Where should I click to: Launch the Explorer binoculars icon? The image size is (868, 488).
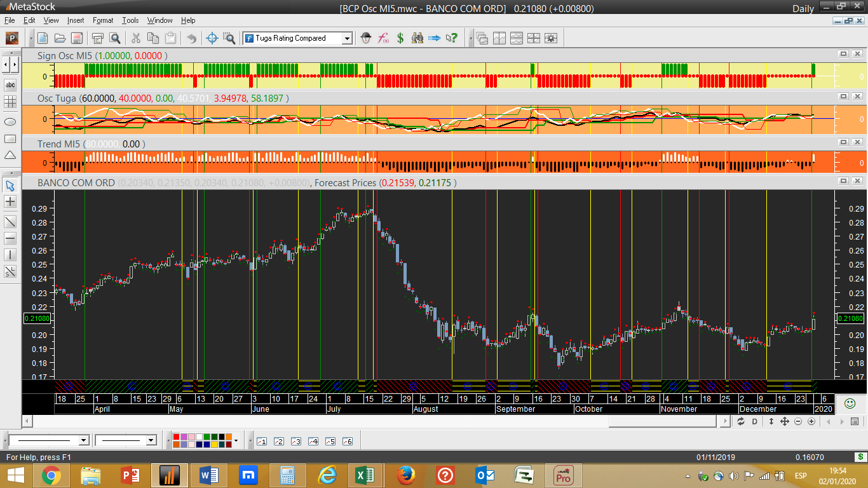pos(417,38)
